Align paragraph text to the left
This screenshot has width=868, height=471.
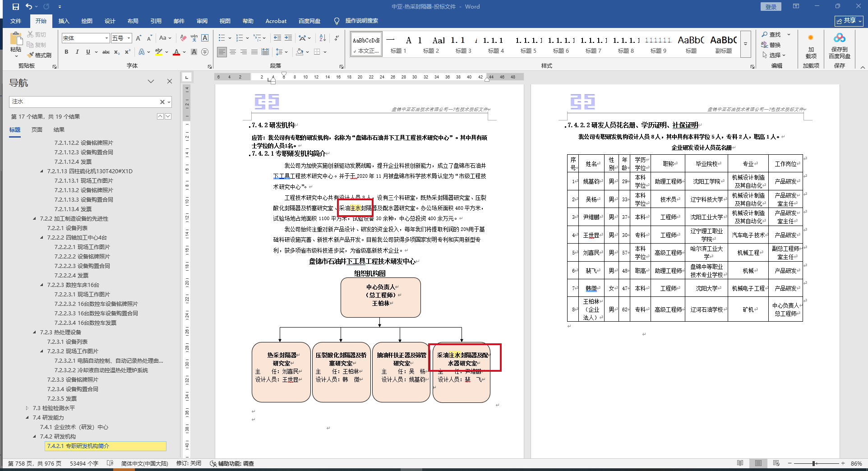222,52
